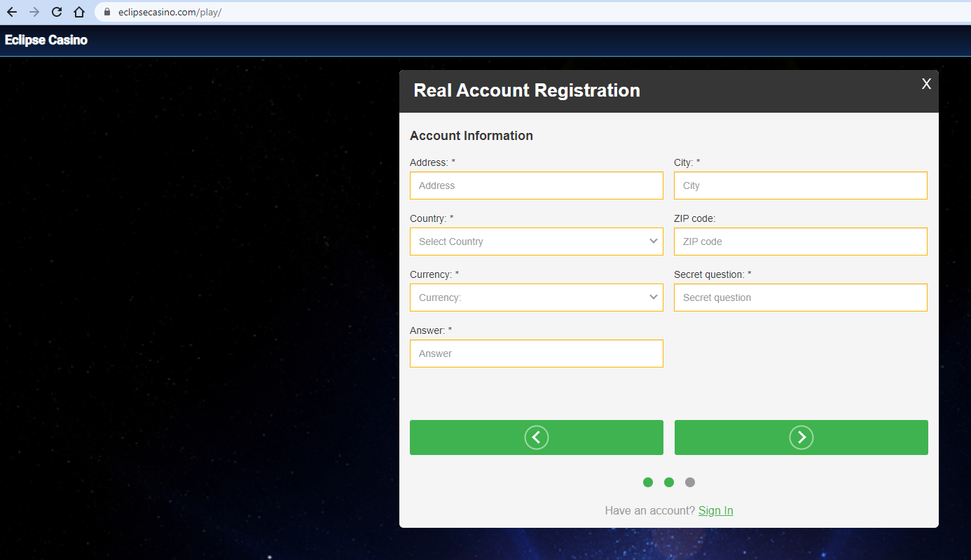Click the browser back arrow
Image resolution: width=971 pixels, height=560 pixels.
tap(12, 12)
